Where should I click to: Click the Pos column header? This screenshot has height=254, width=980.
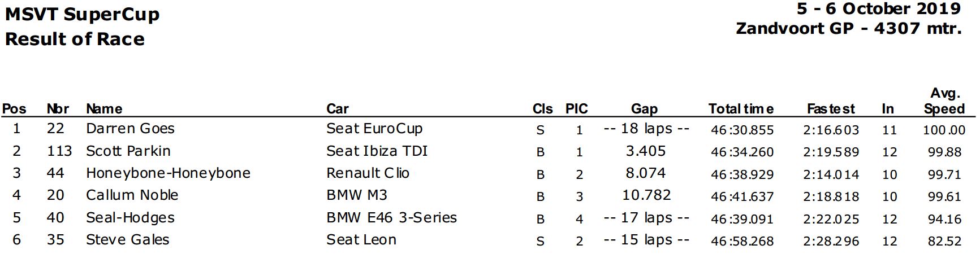pos(14,109)
